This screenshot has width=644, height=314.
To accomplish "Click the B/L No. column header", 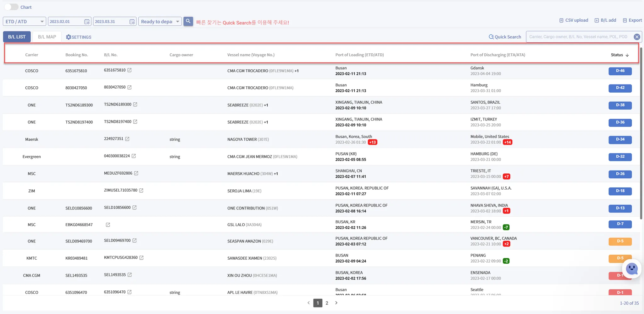I will click(x=111, y=55).
